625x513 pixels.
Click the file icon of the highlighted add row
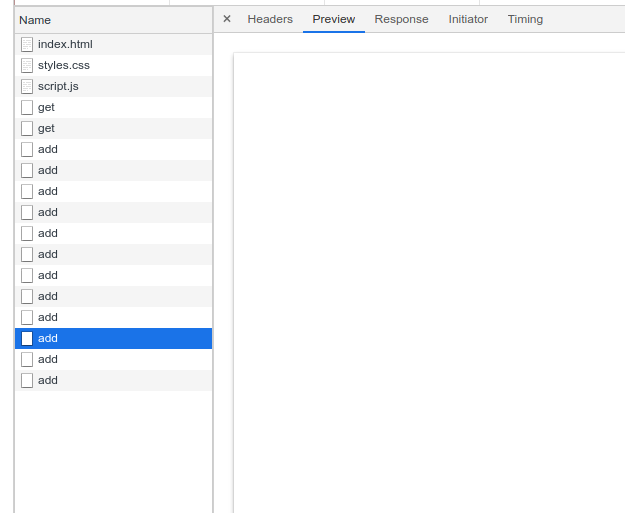[27, 338]
